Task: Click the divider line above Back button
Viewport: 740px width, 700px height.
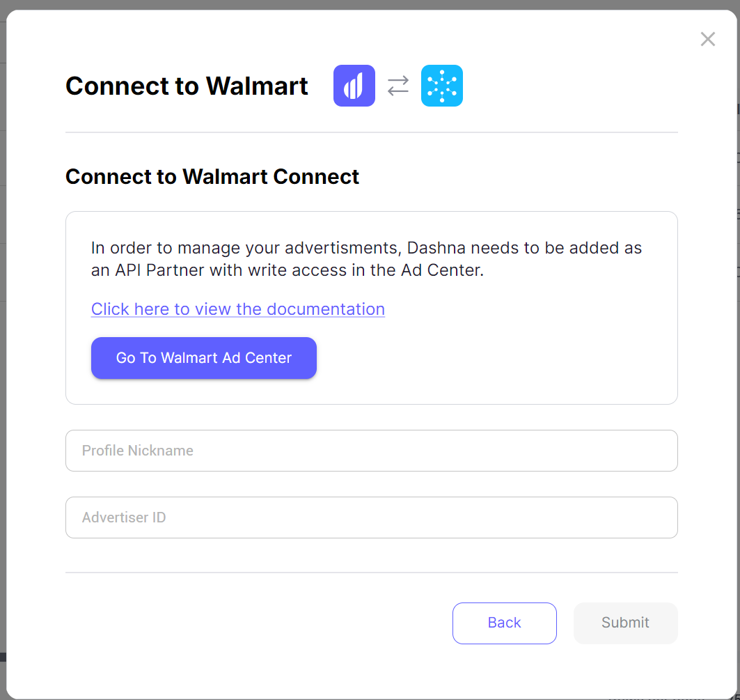Action: [371, 573]
